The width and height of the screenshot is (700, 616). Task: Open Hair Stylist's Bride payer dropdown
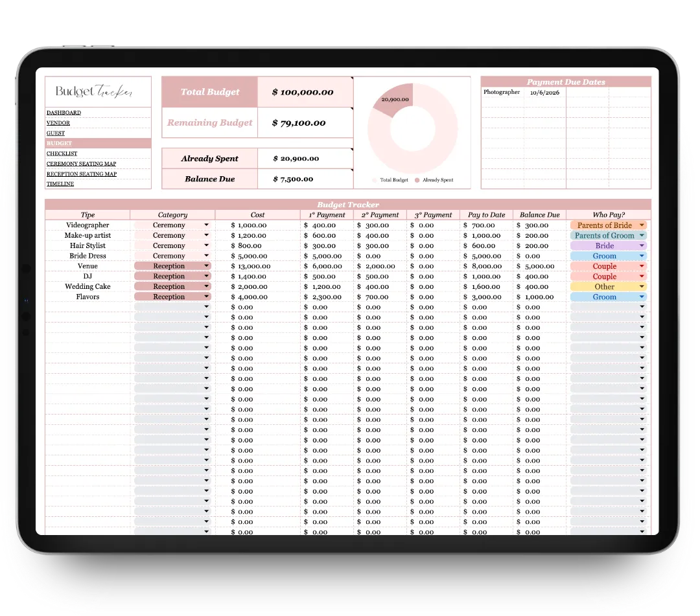click(642, 246)
